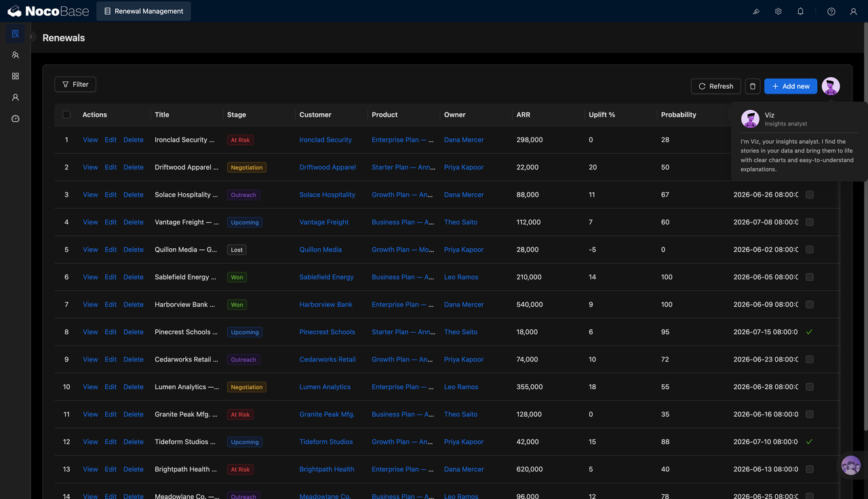Open the notifications bell
The width and height of the screenshot is (868, 499).
pyautogui.click(x=800, y=12)
